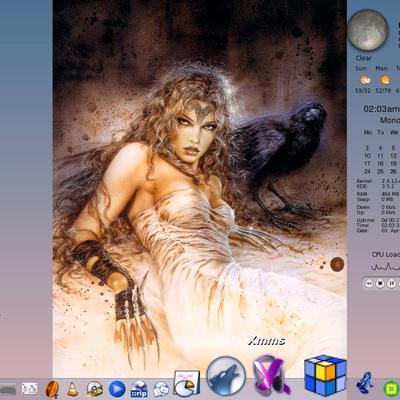This screenshot has width=400, height=400.
Task: Launch the rip audio CD ripper icon
Action: point(139,389)
